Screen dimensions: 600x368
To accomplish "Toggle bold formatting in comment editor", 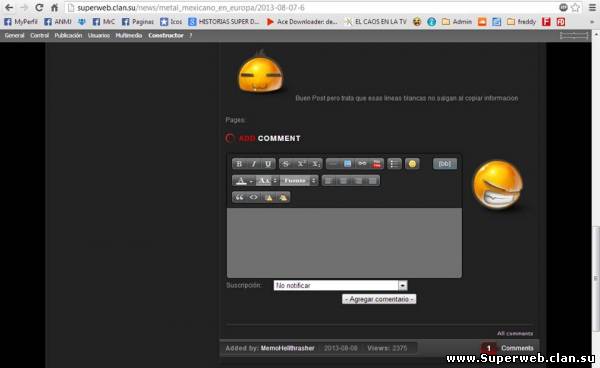I will 239,164.
